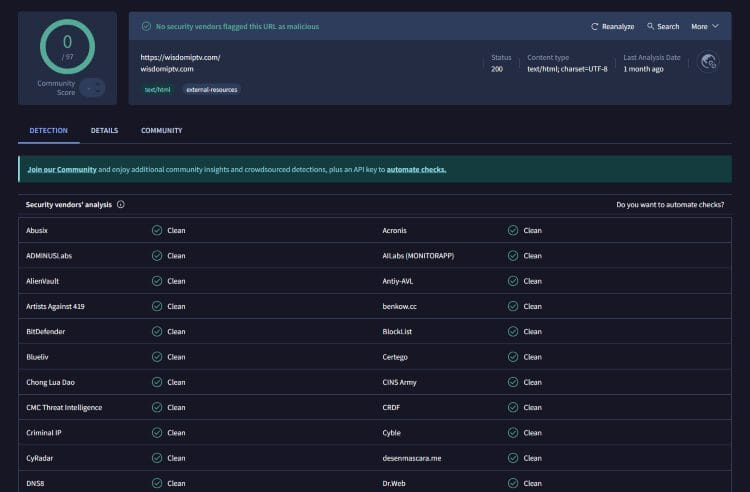Click the external-resources tag
The width and height of the screenshot is (750, 492).
tap(212, 89)
